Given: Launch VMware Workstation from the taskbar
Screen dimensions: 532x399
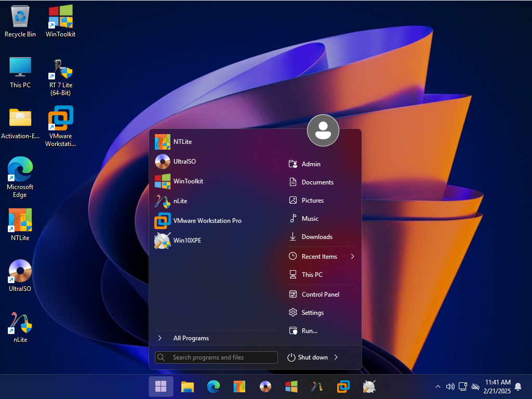Looking at the screenshot, I should (x=343, y=387).
